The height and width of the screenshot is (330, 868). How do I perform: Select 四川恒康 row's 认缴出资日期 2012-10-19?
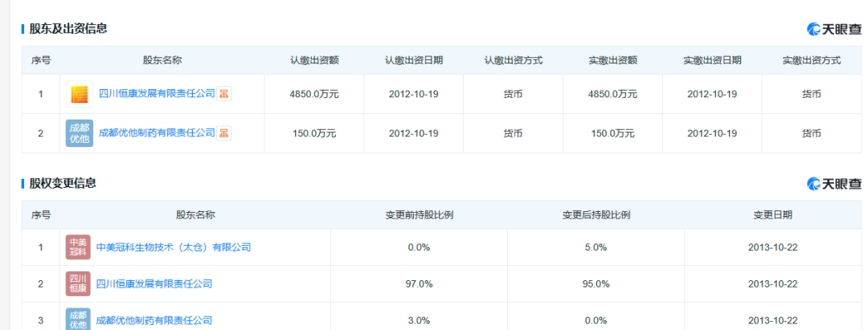click(x=414, y=94)
